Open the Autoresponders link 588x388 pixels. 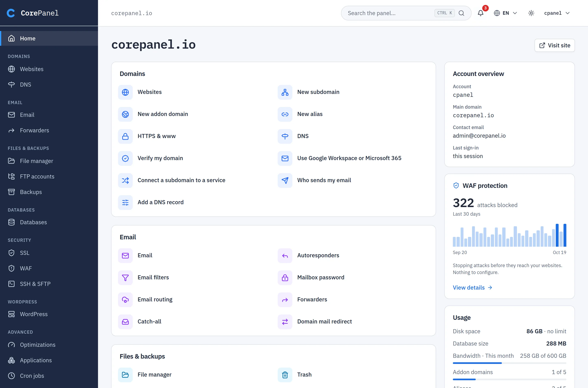click(318, 255)
